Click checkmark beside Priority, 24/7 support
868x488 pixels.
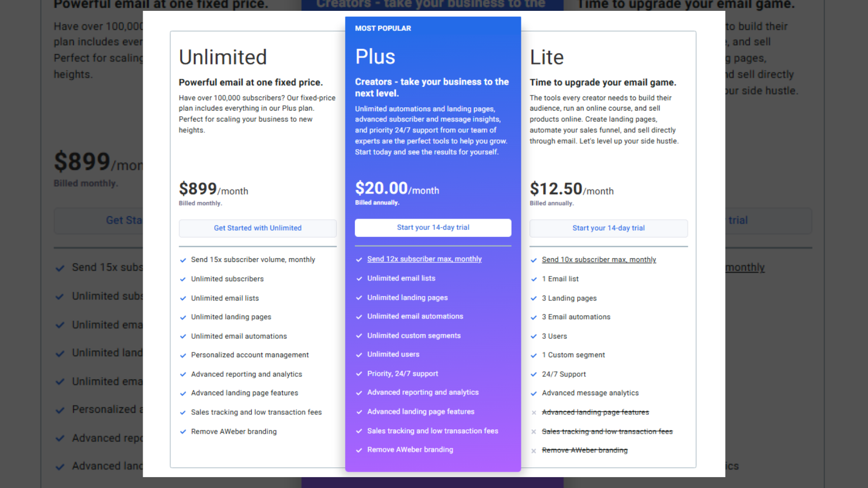click(x=359, y=374)
